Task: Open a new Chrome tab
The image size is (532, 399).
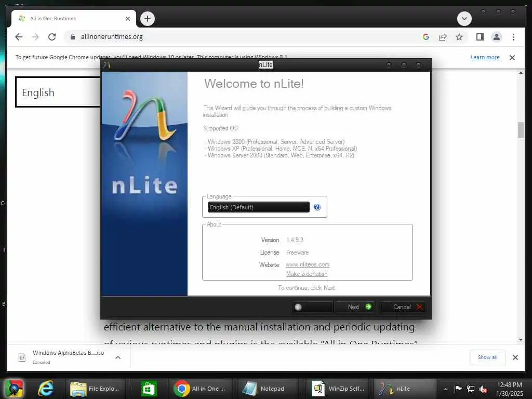Action: (147, 19)
